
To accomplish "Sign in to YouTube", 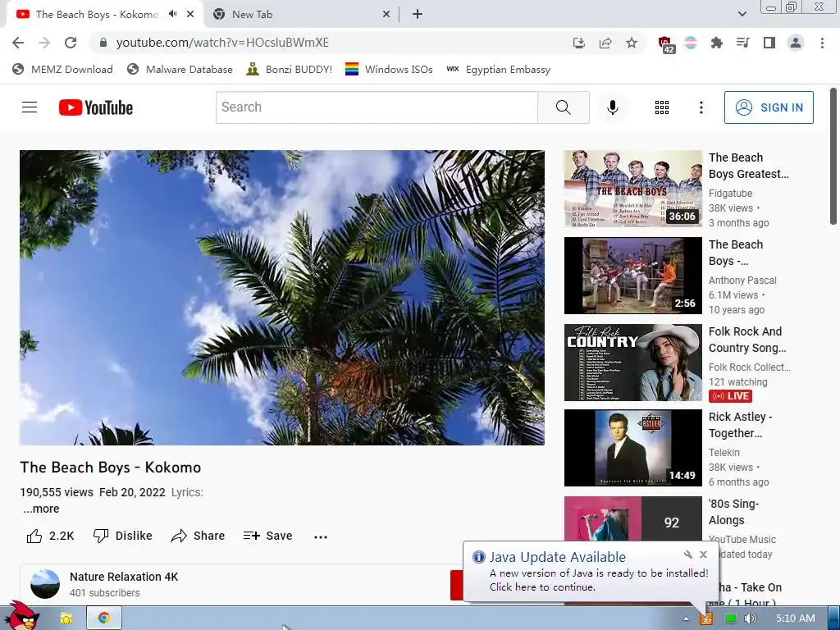I will pyautogui.click(x=769, y=107).
